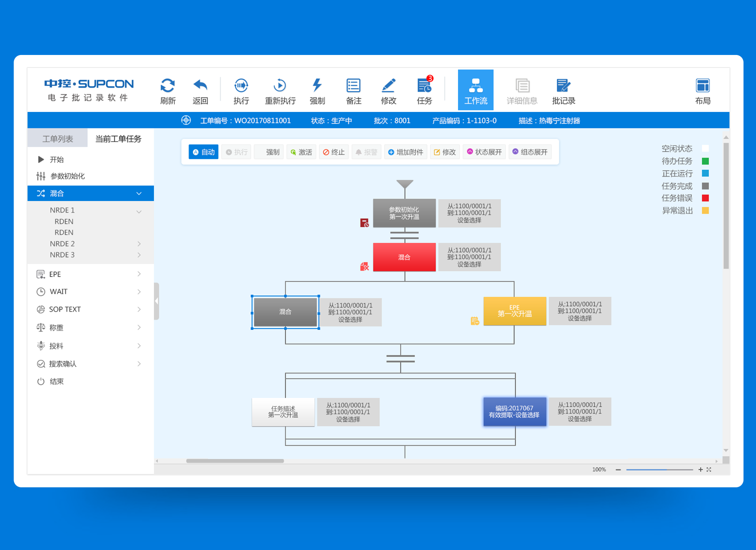Screen dimensions: 756x550
Task: Click the zoom slider at bottom right
Action: point(659,469)
